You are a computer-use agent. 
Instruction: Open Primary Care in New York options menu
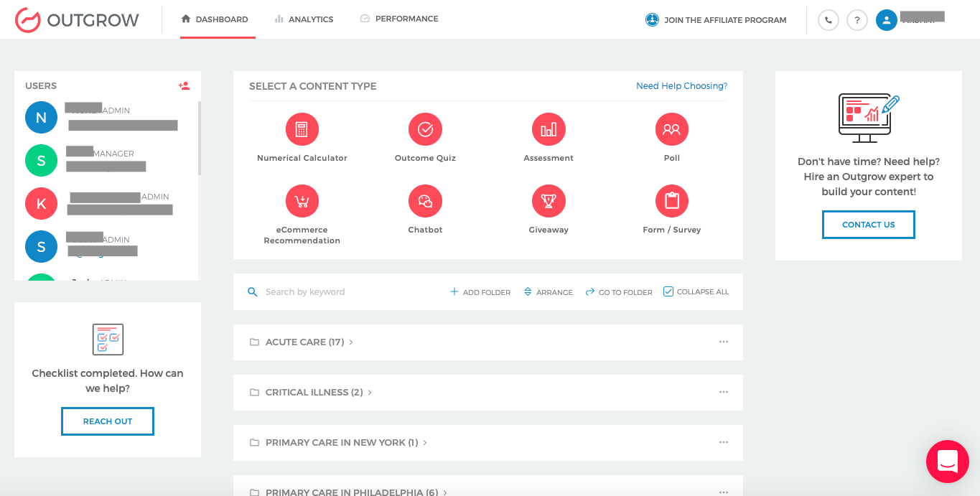[724, 443]
